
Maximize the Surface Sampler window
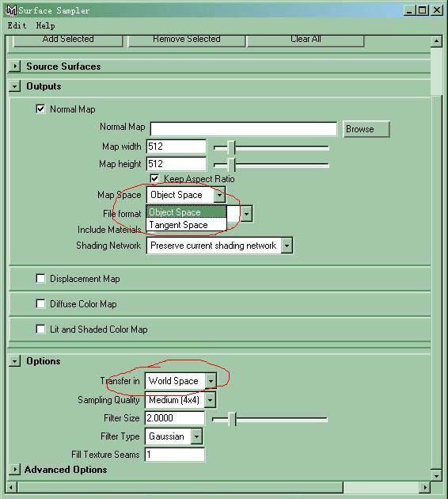[422, 10]
